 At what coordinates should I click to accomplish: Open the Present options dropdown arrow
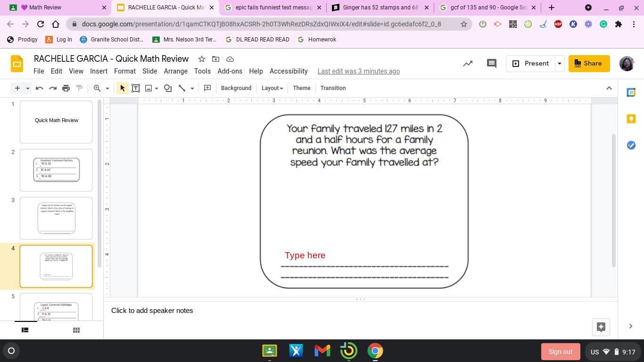[559, 64]
